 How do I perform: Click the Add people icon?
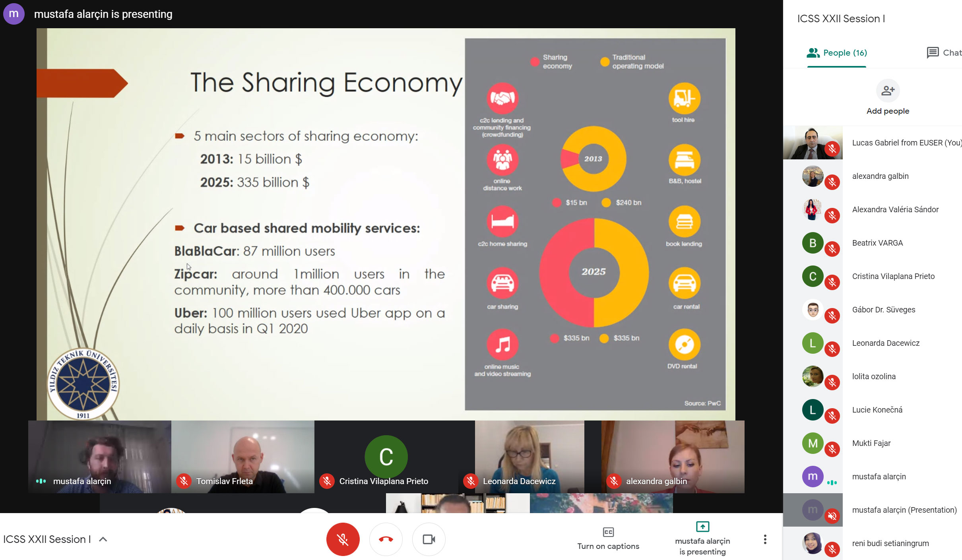coord(887,91)
